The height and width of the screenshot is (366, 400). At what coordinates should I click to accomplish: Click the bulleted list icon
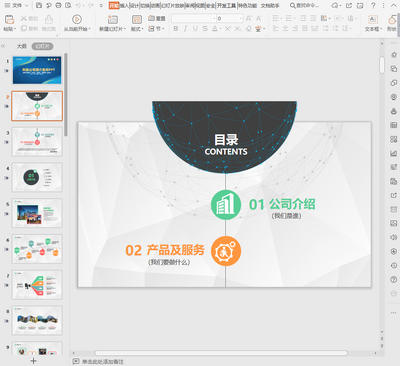click(x=276, y=18)
